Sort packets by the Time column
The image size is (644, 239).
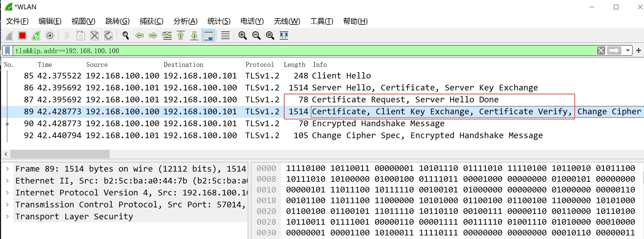(x=59, y=65)
